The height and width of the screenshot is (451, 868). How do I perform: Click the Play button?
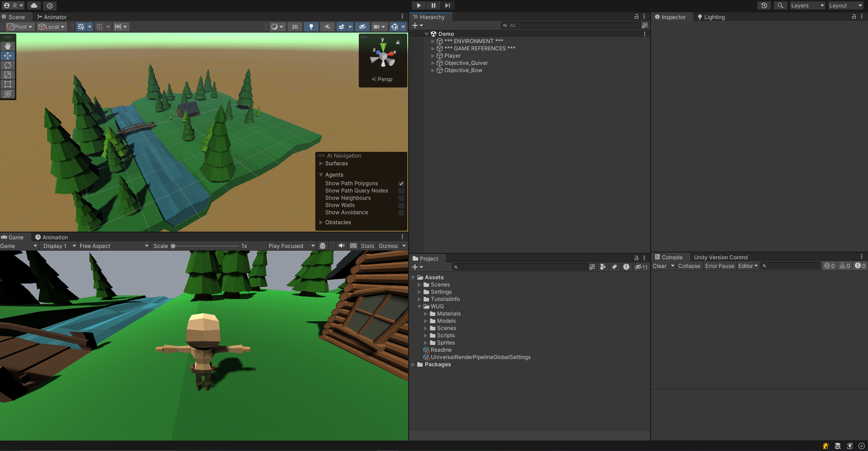419,5
